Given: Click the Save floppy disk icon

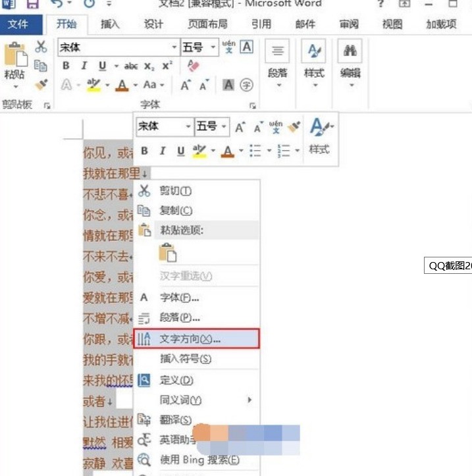Looking at the screenshot, I should tap(32, 4).
